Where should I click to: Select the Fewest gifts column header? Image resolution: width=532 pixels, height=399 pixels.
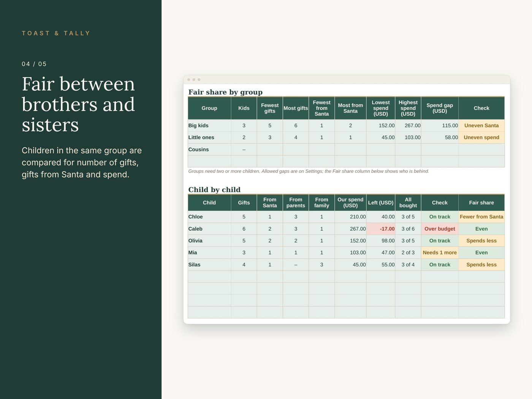click(x=270, y=108)
